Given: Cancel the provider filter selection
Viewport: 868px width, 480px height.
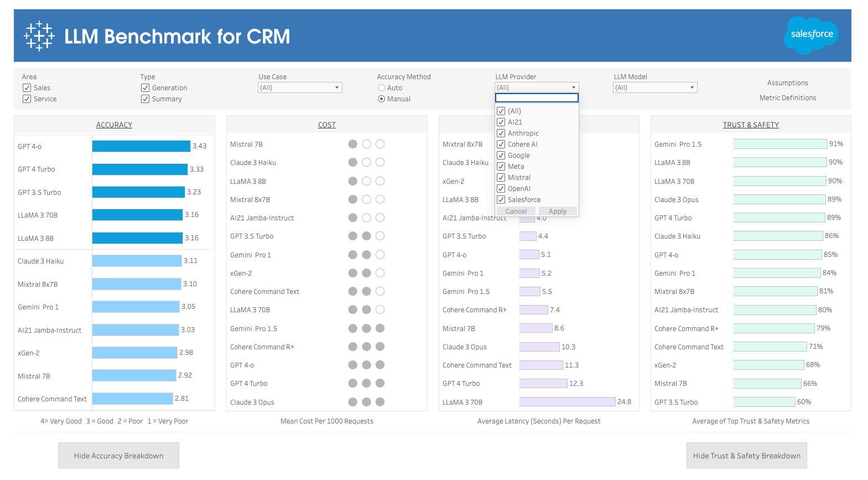Looking at the screenshot, I should coord(516,211).
